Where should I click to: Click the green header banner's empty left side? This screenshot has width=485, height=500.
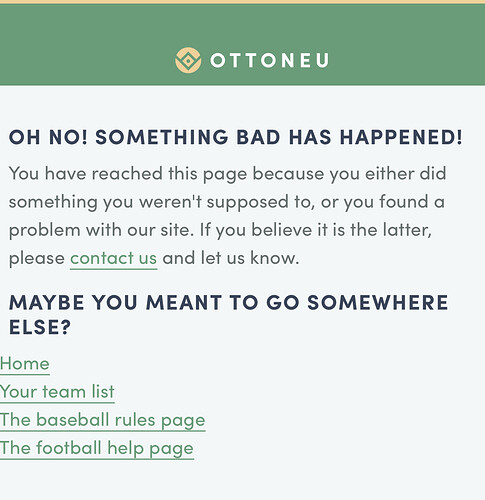pos(83,45)
